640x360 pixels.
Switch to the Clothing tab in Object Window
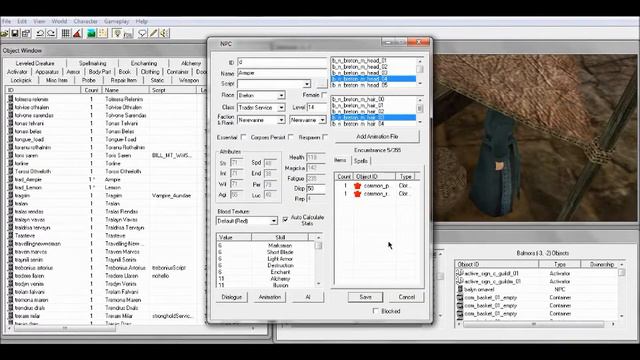[x=150, y=71]
